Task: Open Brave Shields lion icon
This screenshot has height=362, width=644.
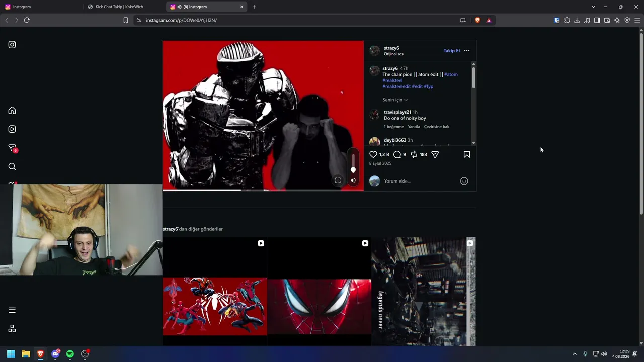Action: point(477,20)
